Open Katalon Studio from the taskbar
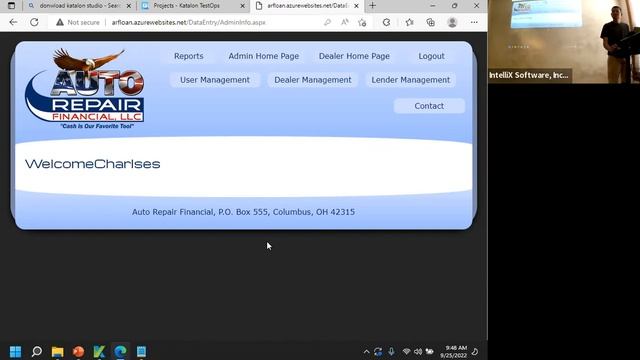640x360 pixels. tap(99, 351)
